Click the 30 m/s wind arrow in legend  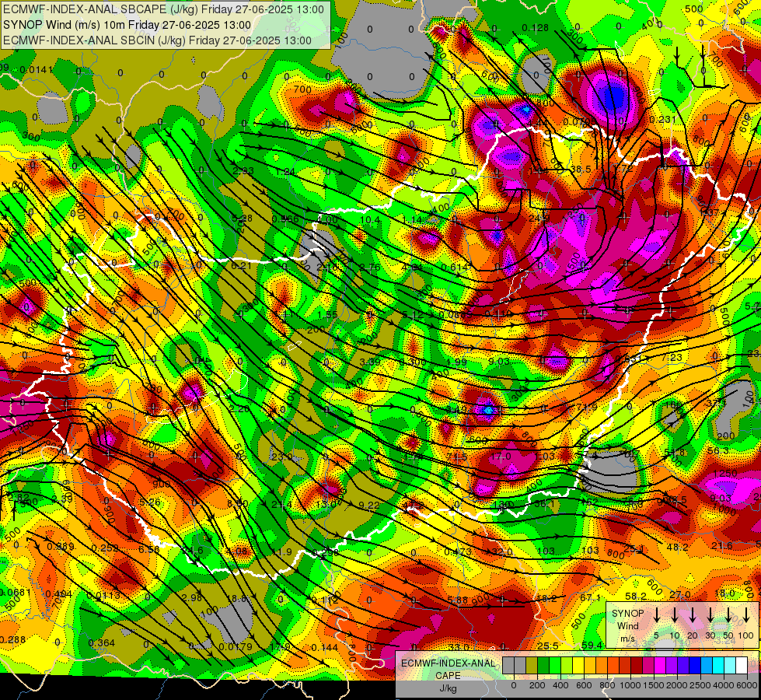pos(710,615)
